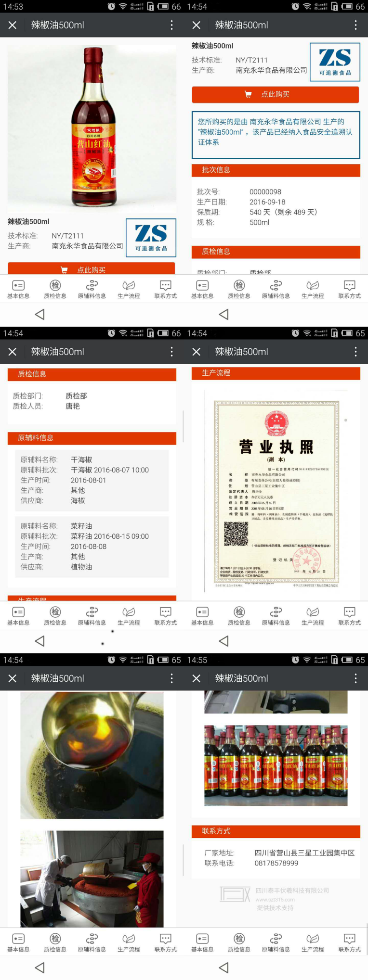
Task: Tap 原辅料信息 icon beneath the 干海椒 ingredient list
Action: pos(92,615)
